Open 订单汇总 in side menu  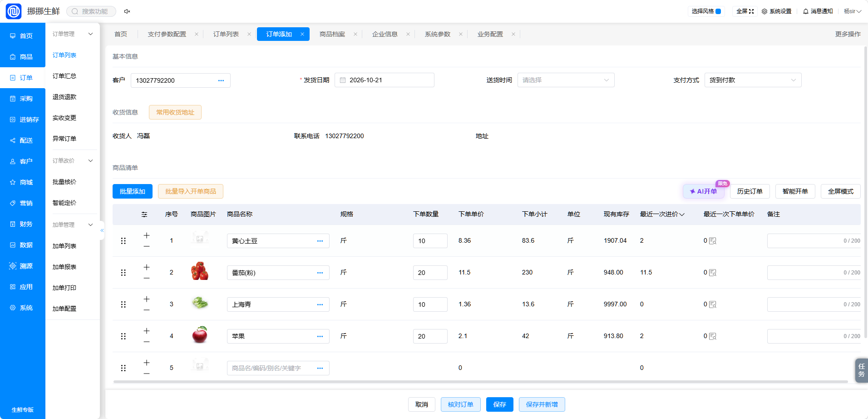click(x=64, y=76)
